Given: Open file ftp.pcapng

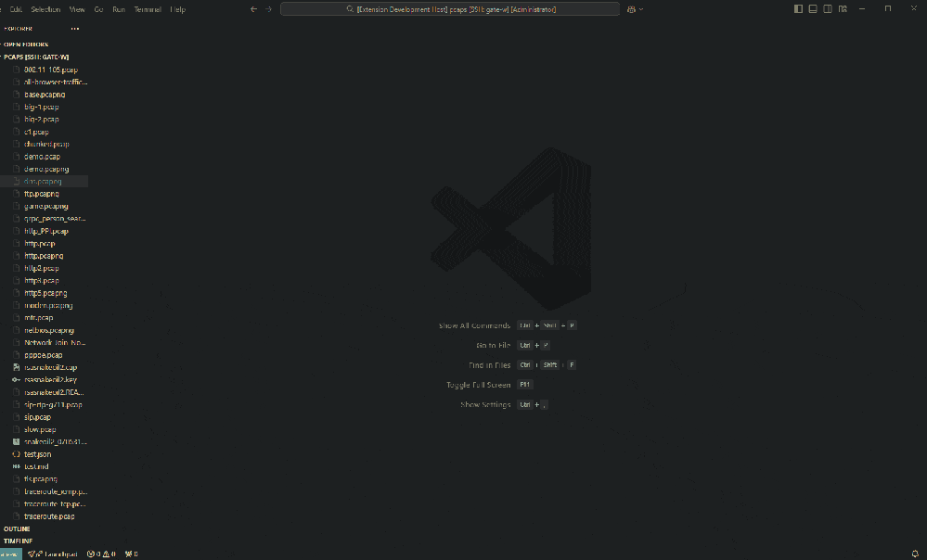Looking at the screenshot, I should tap(42, 194).
